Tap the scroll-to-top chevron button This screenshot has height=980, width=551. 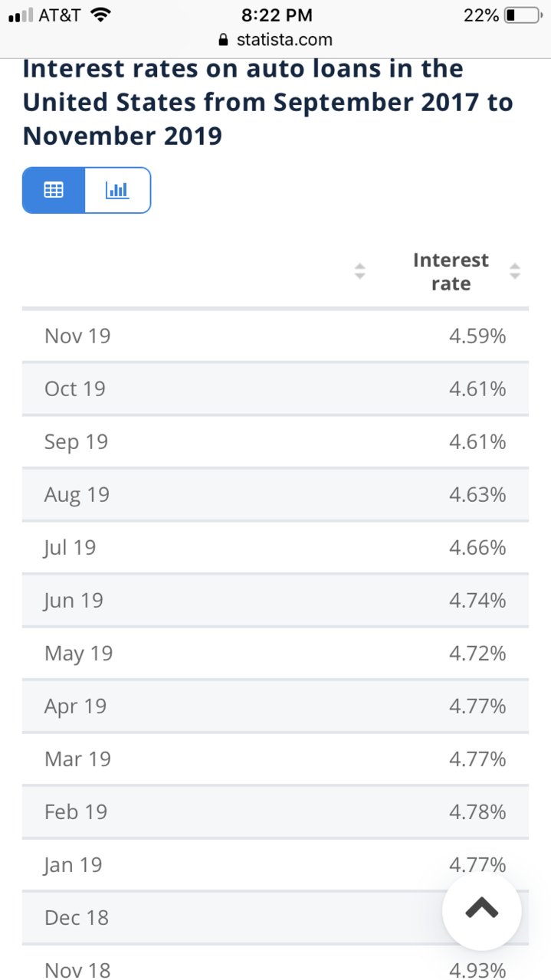(482, 910)
